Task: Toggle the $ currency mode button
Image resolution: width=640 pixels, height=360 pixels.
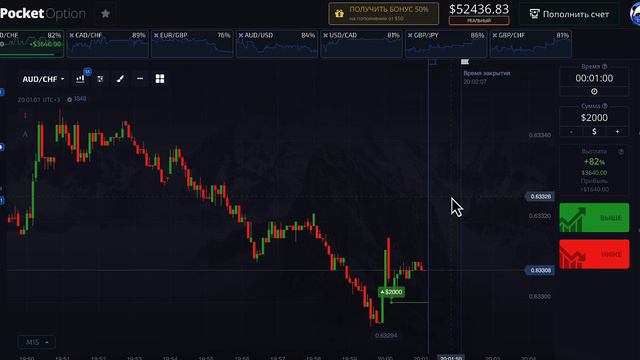Action: [x=594, y=132]
